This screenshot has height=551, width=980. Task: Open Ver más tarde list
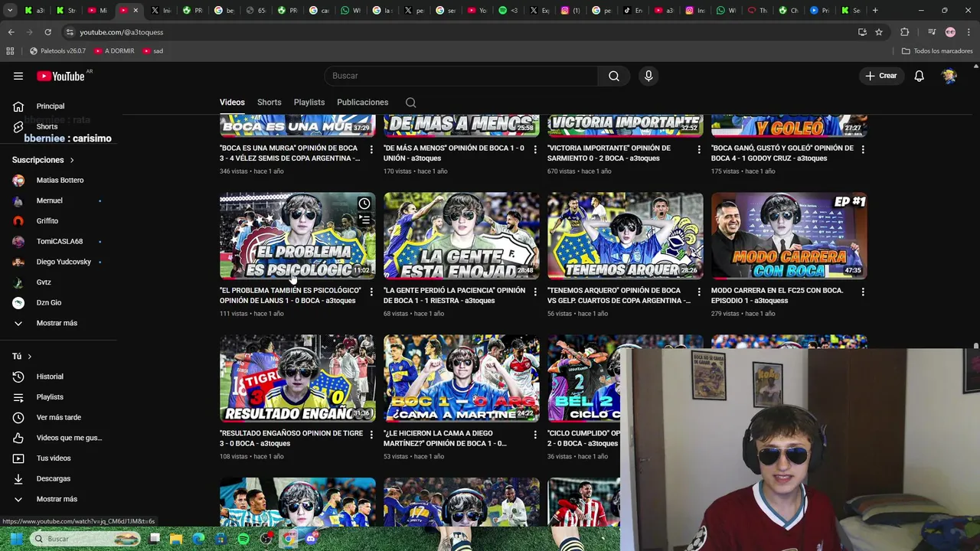coord(58,417)
